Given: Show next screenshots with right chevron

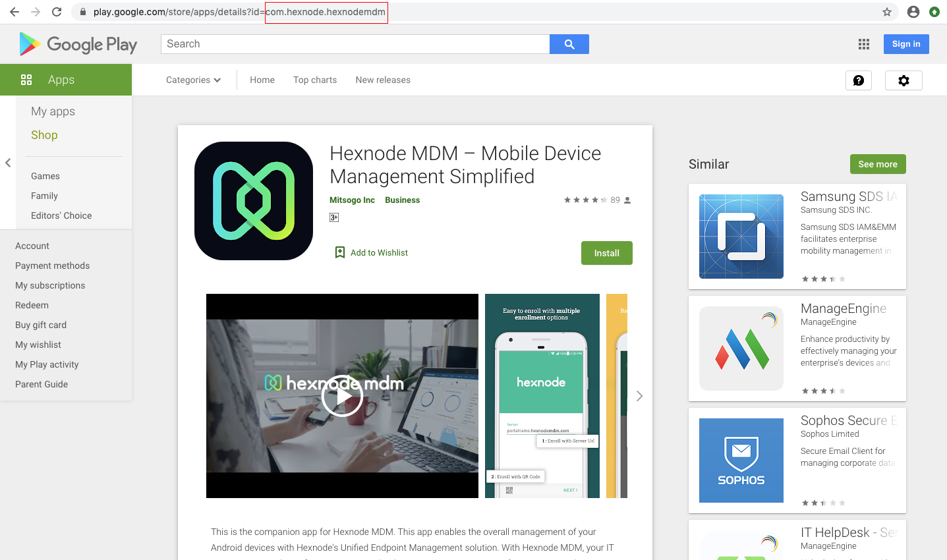Looking at the screenshot, I should point(639,396).
